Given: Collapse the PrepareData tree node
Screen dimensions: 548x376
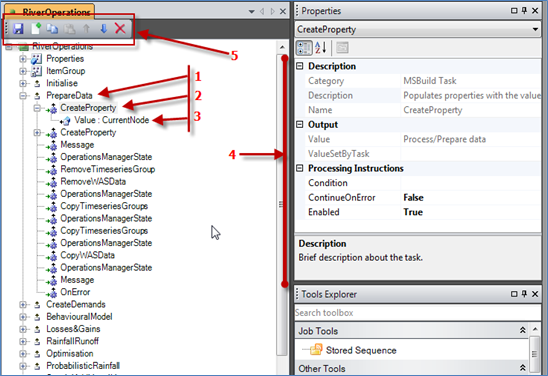Looking at the screenshot, I should pyautogui.click(x=23, y=95).
